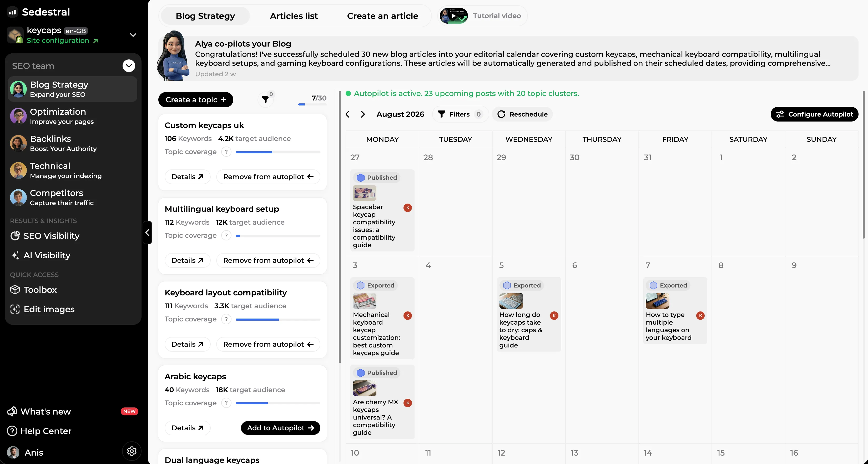
Task: Open Details for Multilingual keyboard setup
Action: 187,260
